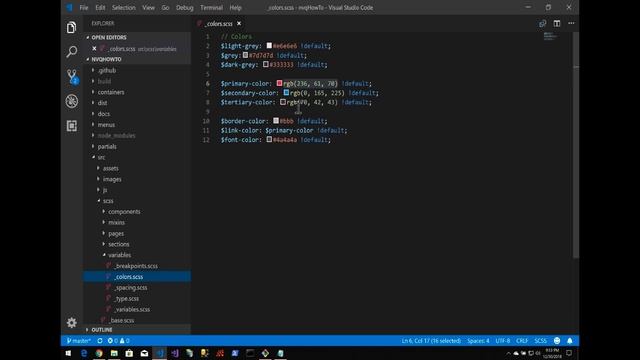Click the $font-color color swatch
This screenshot has height=360, width=640.
pyautogui.click(x=269, y=140)
